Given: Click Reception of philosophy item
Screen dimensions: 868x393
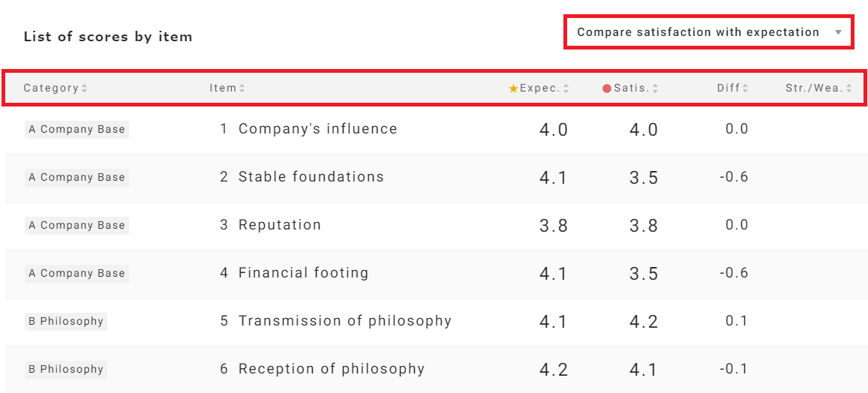Looking at the screenshot, I should pos(331,369).
